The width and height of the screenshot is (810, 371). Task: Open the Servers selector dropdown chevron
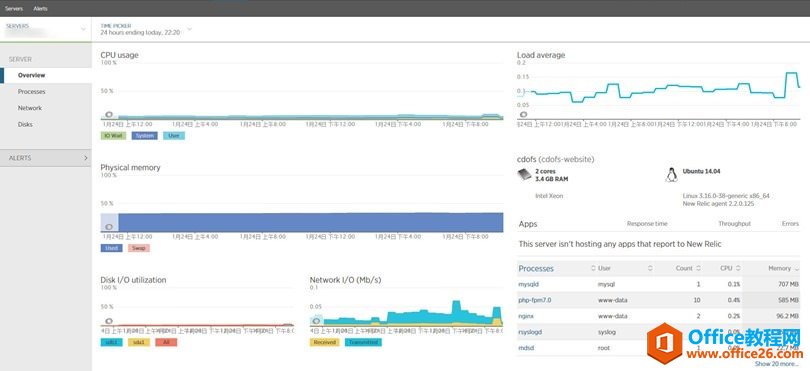click(x=84, y=29)
